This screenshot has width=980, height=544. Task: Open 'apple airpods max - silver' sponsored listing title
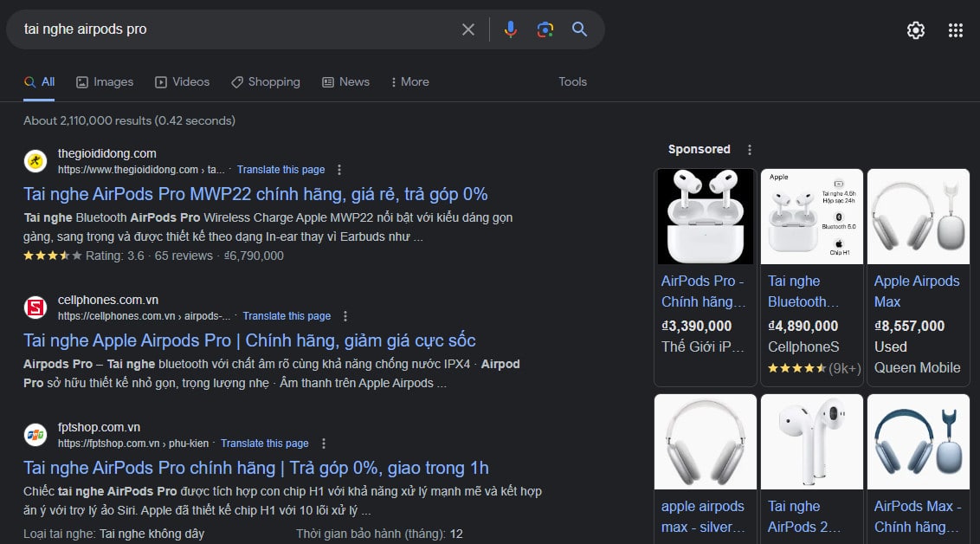703,516
